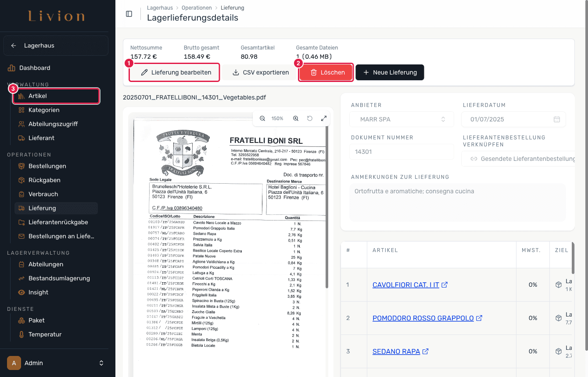The width and height of the screenshot is (588, 377).
Task: Open external link icon for SEDANO RAPA
Action: click(426, 351)
